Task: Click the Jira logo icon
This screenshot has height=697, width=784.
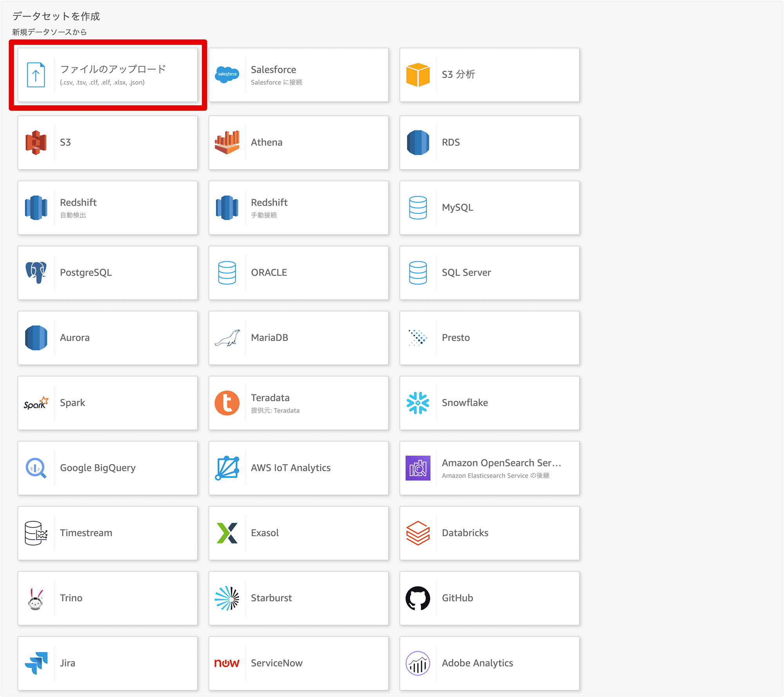Action: click(36, 663)
